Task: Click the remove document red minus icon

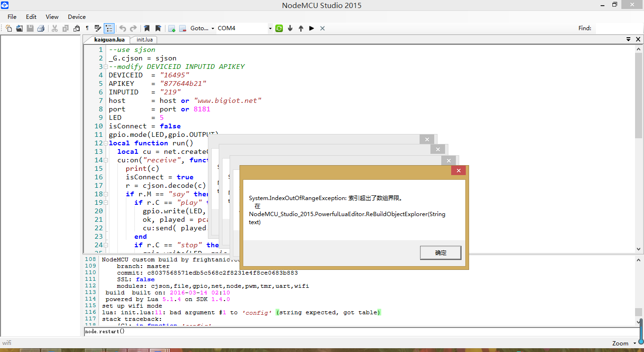Action: pyautogui.click(x=182, y=28)
